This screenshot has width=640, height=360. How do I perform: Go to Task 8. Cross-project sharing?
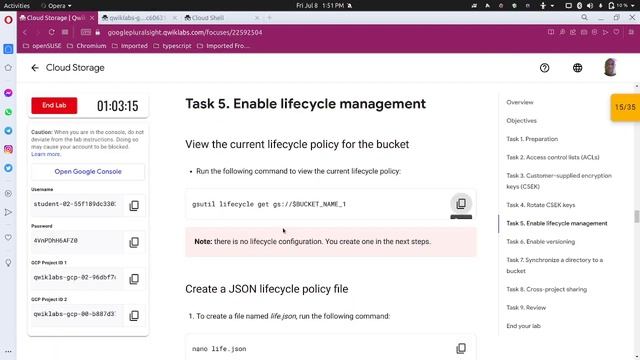point(546,289)
